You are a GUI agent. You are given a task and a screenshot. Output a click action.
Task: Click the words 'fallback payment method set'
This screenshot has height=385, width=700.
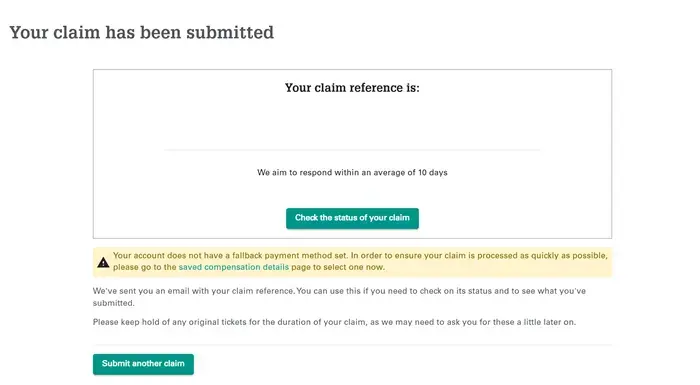click(289, 255)
